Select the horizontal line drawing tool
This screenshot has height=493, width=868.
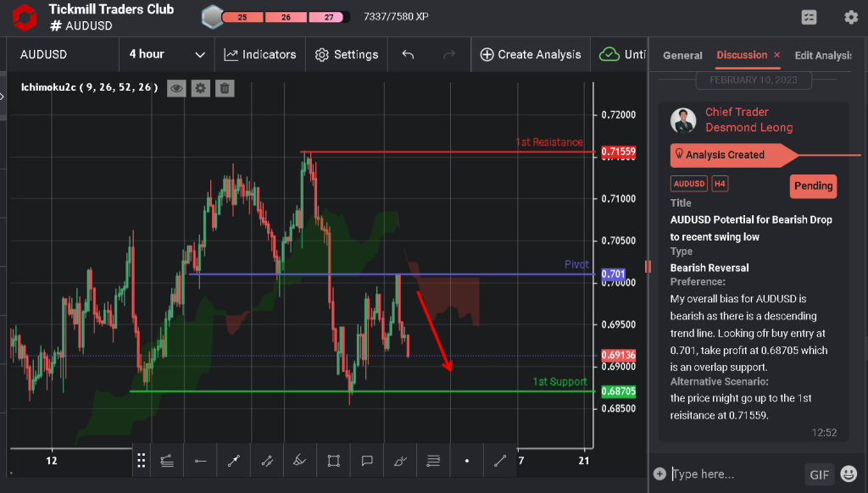(200, 461)
